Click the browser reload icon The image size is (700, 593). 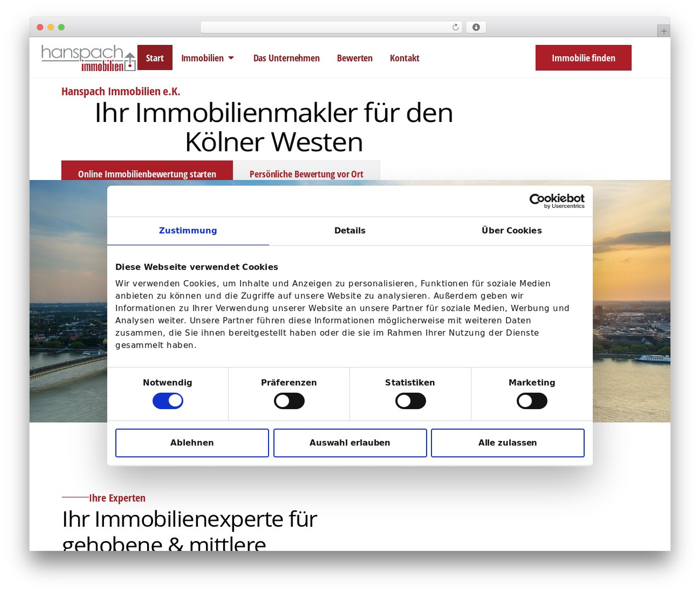click(456, 27)
